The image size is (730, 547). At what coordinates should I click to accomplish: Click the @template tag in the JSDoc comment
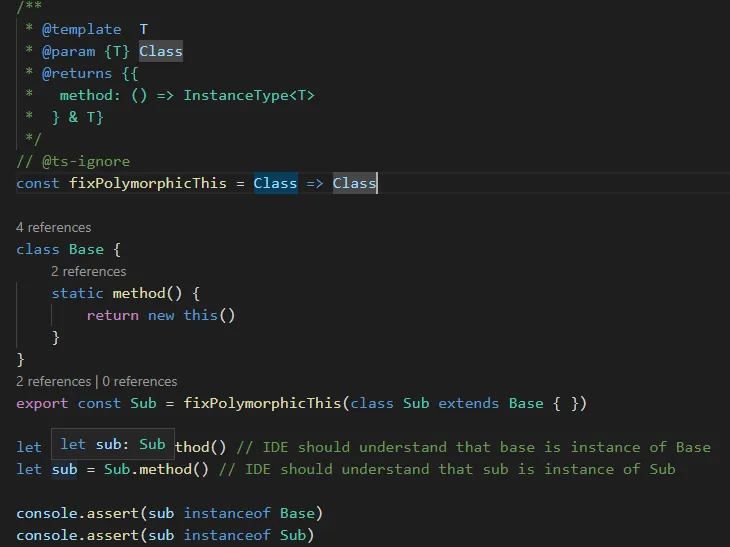81,29
